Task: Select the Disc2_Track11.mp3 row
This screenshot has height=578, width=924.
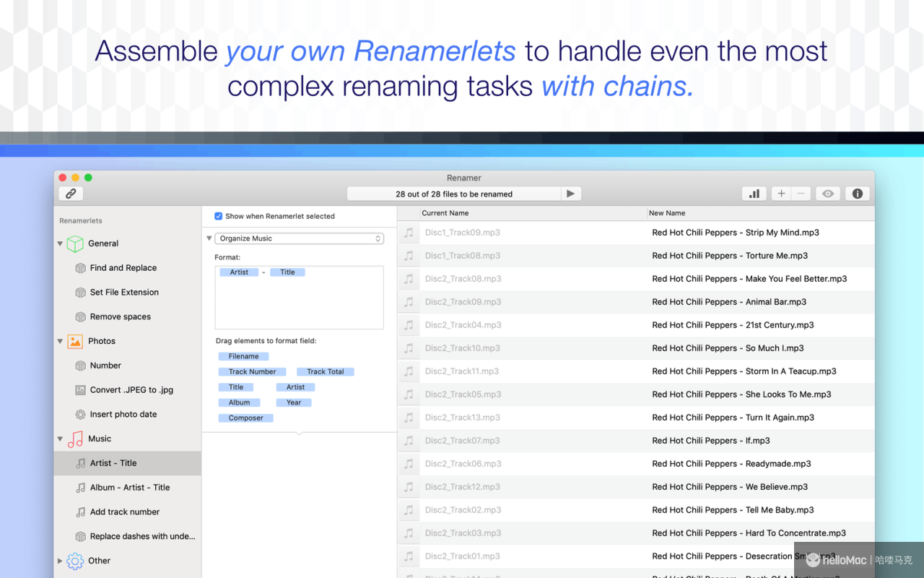Action: tap(636, 371)
